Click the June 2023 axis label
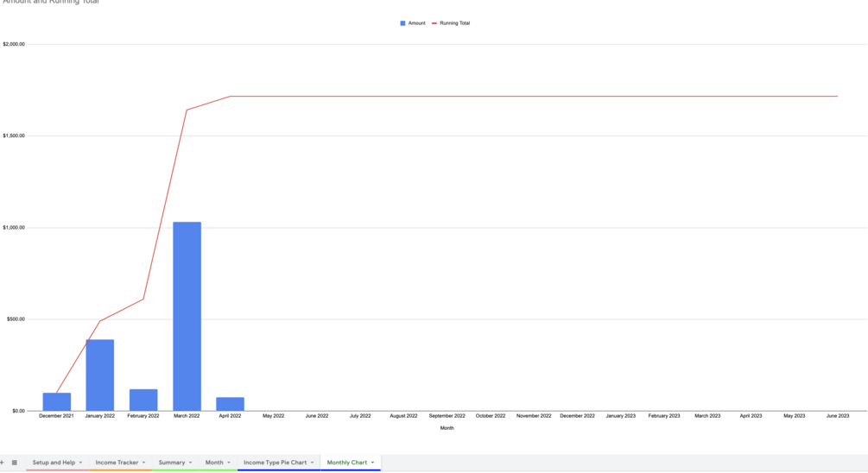868x473 pixels. (x=838, y=416)
